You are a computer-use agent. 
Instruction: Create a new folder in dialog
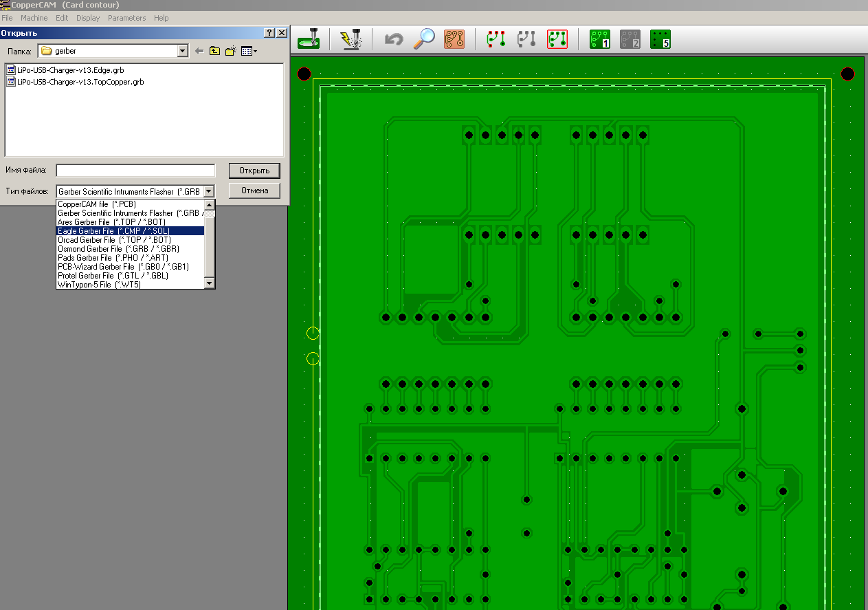tap(231, 51)
